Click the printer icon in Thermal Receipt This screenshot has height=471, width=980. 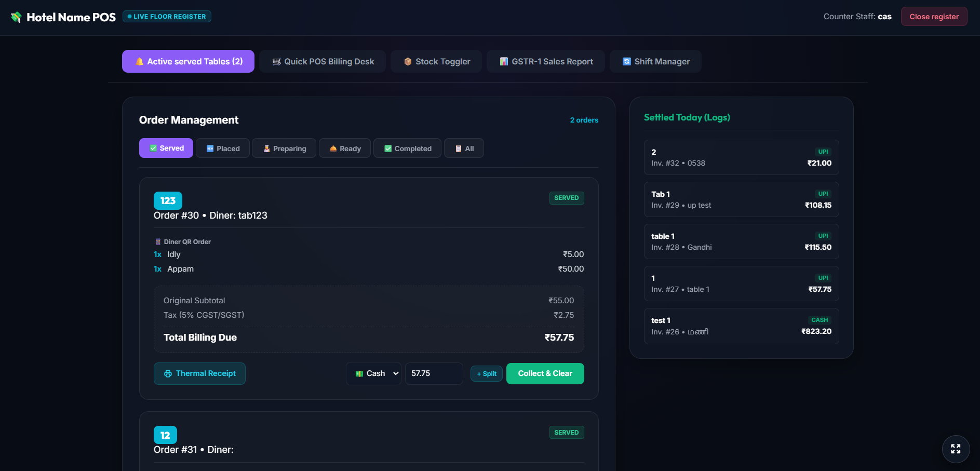click(x=168, y=374)
